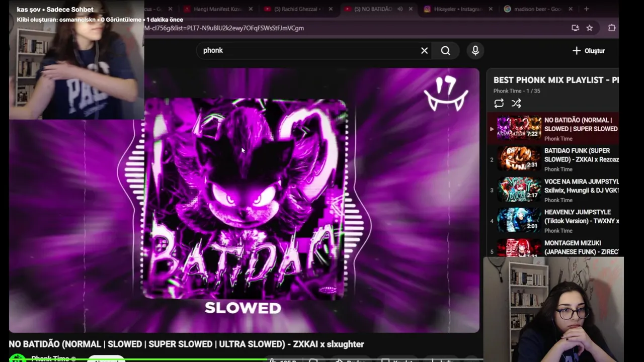Bookmark this page with the star icon

(x=590, y=28)
